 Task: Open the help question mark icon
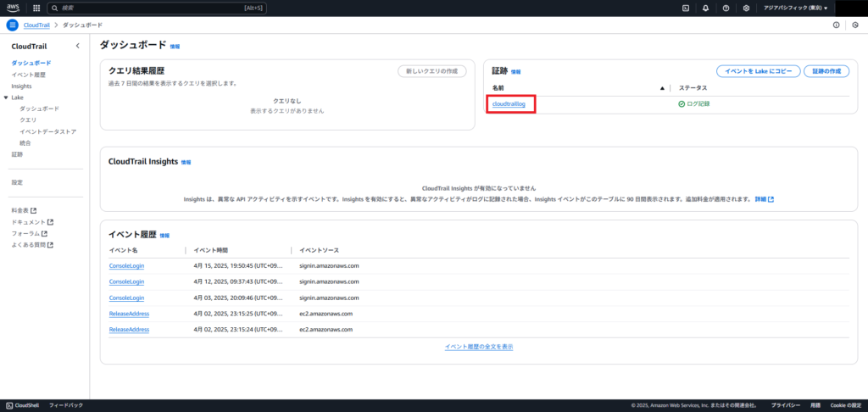[x=726, y=8]
